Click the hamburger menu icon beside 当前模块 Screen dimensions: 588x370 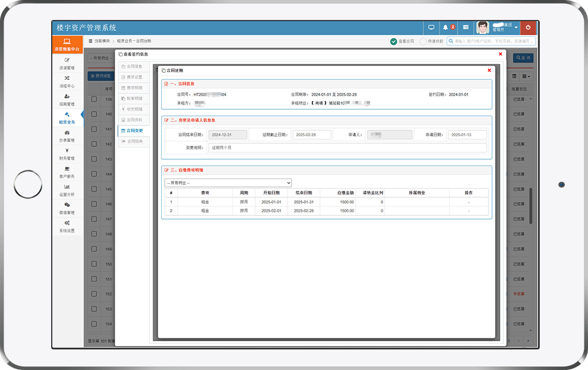click(x=91, y=41)
